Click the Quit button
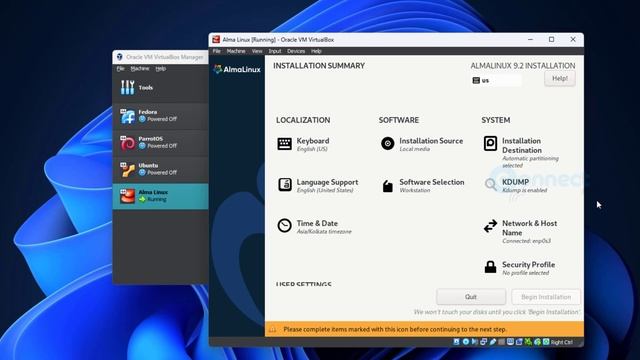This screenshot has width=640, height=360. click(x=471, y=297)
